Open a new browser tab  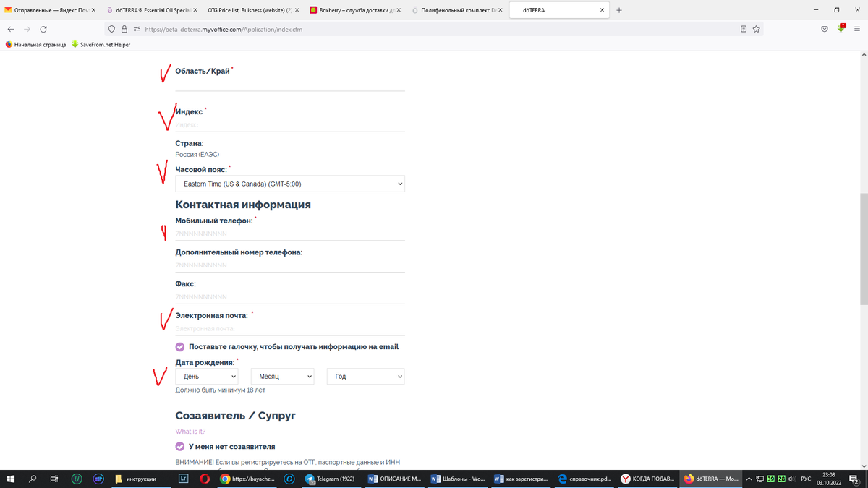click(619, 10)
